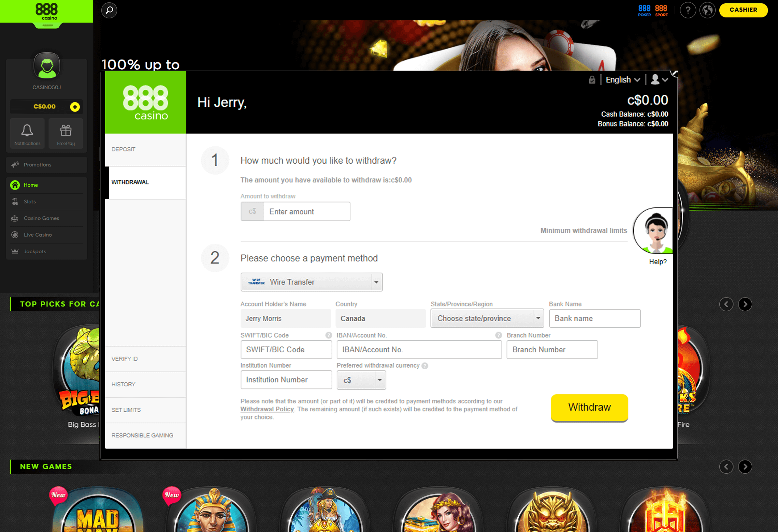Viewport: 778px width, 532px height.
Task: Click the Help? label under agent
Action: pos(658,262)
